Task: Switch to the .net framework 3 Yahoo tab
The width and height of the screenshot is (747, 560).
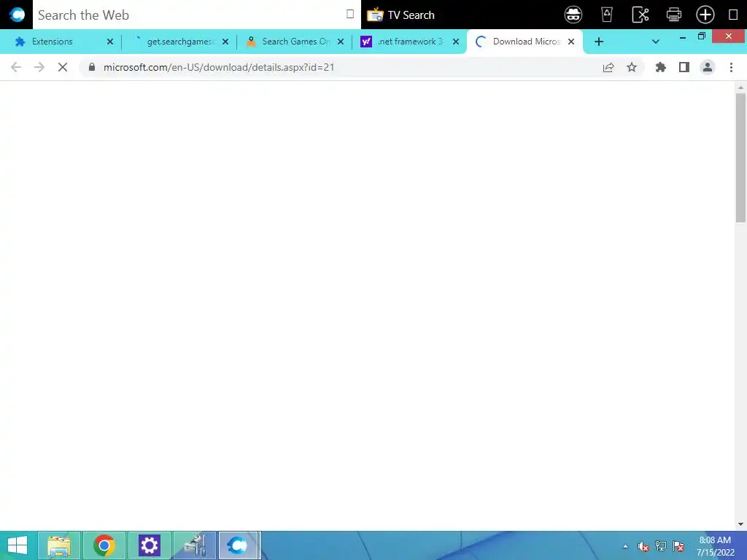Action: [x=410, y=42]
